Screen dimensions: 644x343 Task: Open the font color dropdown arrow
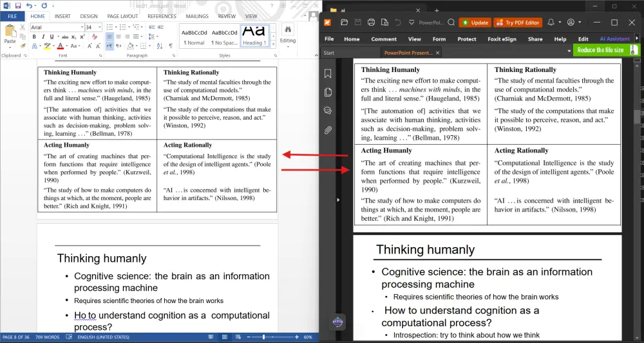pyautogui.click(x=66, y=46)
